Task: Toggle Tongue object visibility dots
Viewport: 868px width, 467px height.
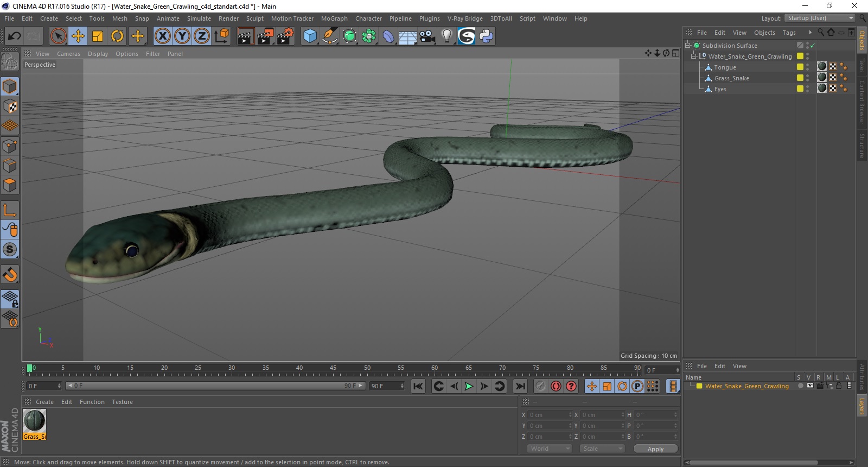Action: pyautogui.click(x=807, y=67)
